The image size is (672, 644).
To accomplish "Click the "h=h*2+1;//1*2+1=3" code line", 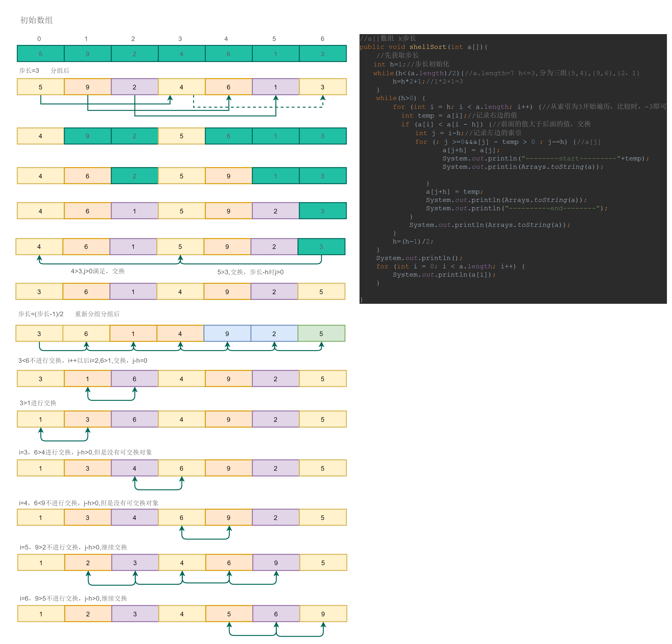I will (428, 82).
